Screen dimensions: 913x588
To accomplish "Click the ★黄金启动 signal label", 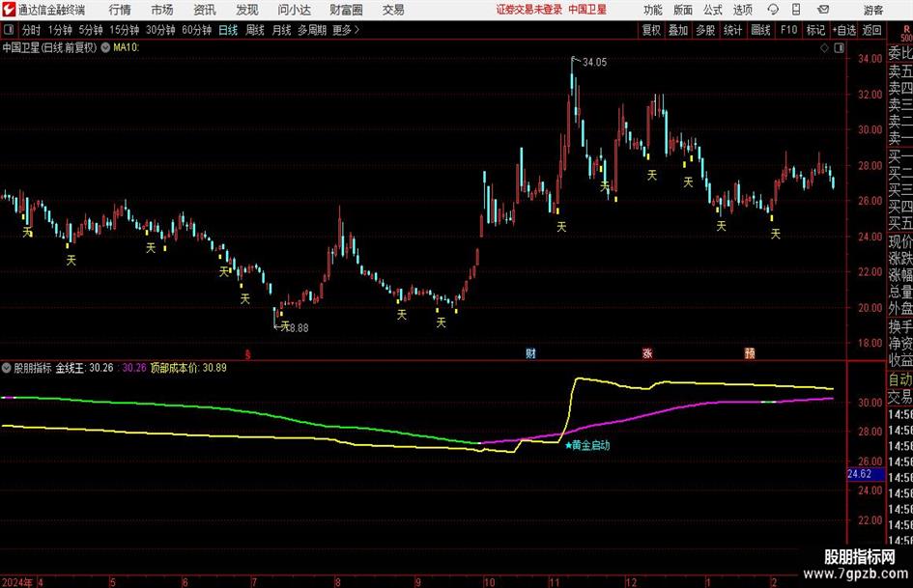I will (x=587, y=445).
